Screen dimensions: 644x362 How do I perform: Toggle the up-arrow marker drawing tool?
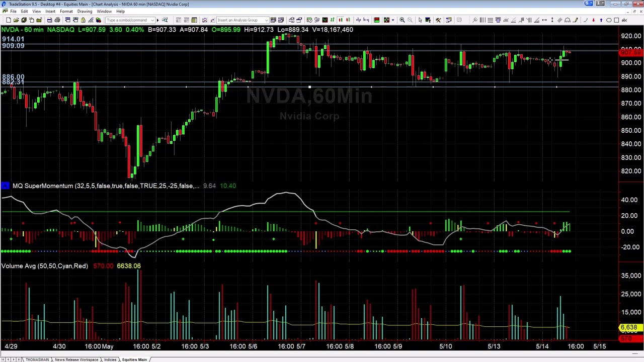point(601,20)
